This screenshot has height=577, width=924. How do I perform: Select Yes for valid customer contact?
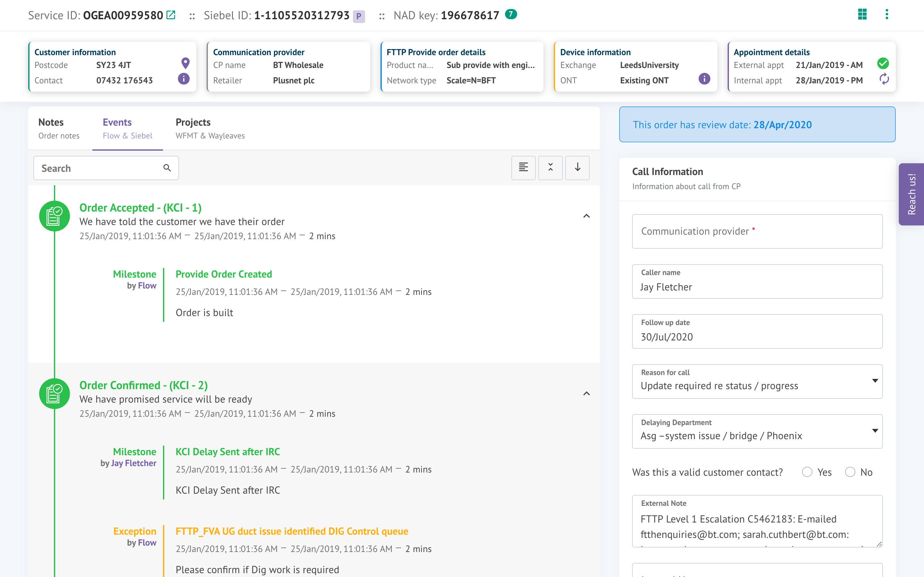click(x=807, y=472)
